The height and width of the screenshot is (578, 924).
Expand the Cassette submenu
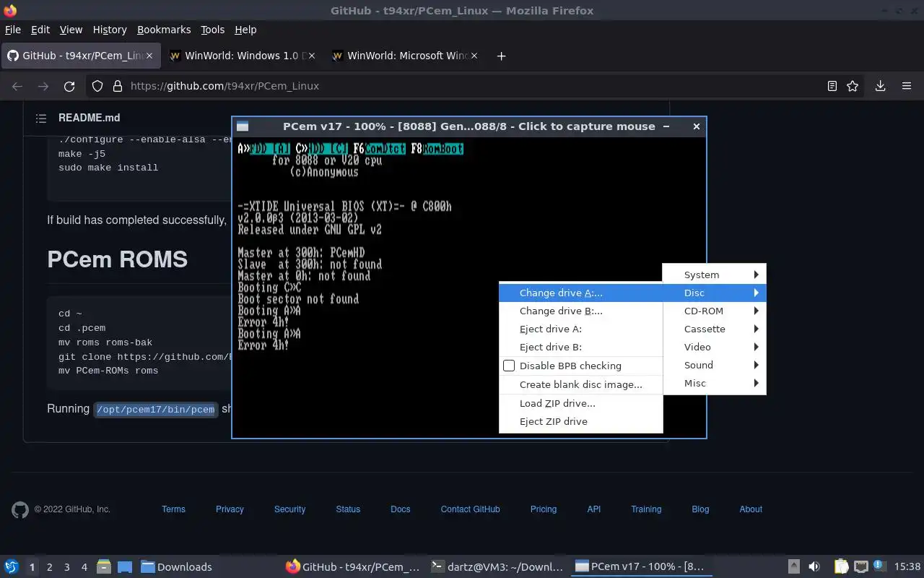(714, 329)
